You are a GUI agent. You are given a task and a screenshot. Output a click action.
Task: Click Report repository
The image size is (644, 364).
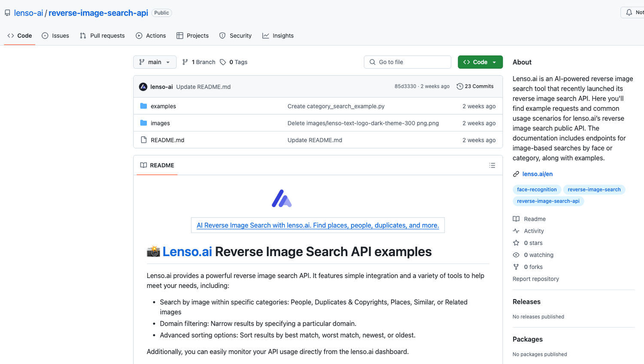536,279
